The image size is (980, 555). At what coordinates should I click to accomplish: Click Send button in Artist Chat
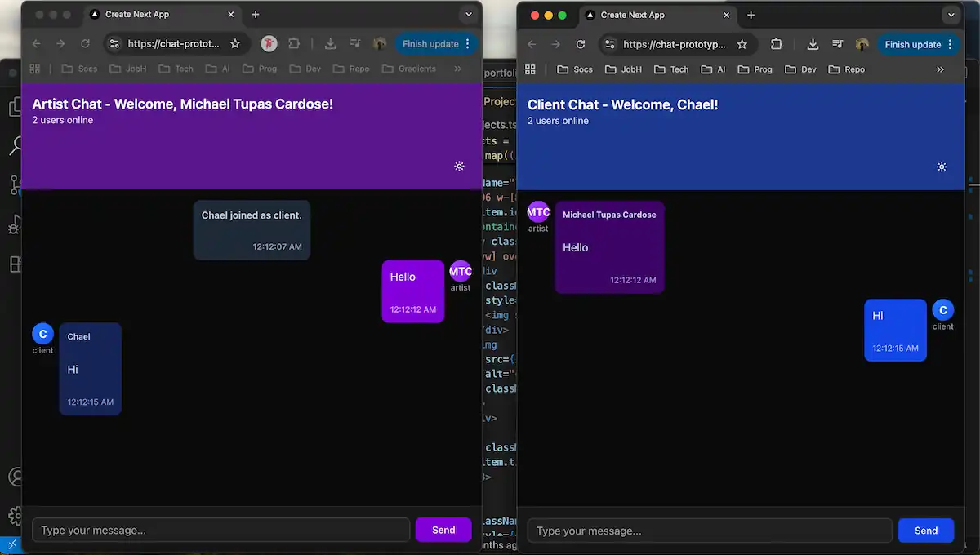(443, 530)
